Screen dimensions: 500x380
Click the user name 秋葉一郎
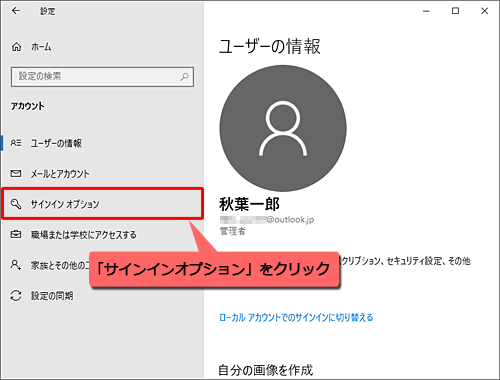(249, 204)
